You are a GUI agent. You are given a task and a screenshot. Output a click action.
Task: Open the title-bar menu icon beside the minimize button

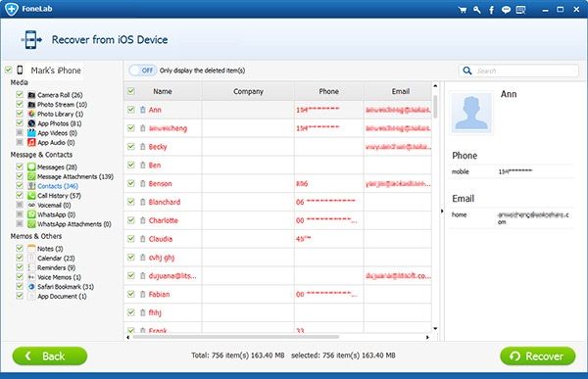520,10
